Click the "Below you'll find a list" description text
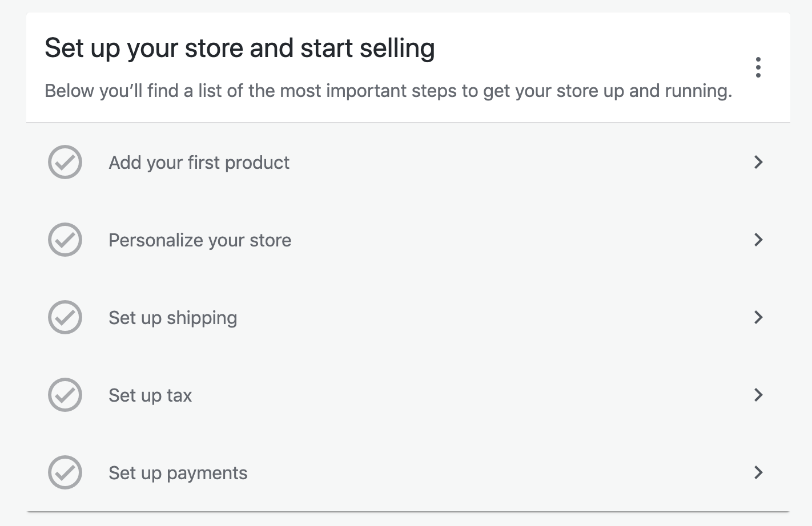 point(388,91)
